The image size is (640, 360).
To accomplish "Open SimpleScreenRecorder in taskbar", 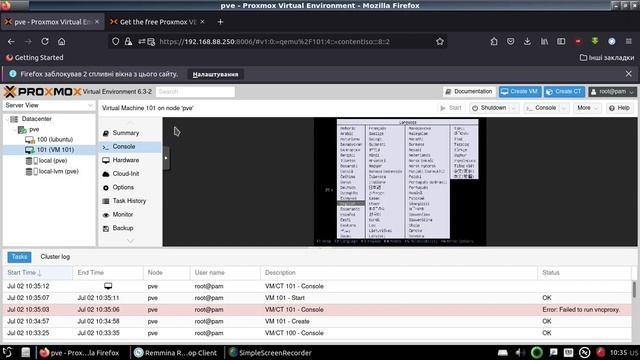I will click(270, 353).
